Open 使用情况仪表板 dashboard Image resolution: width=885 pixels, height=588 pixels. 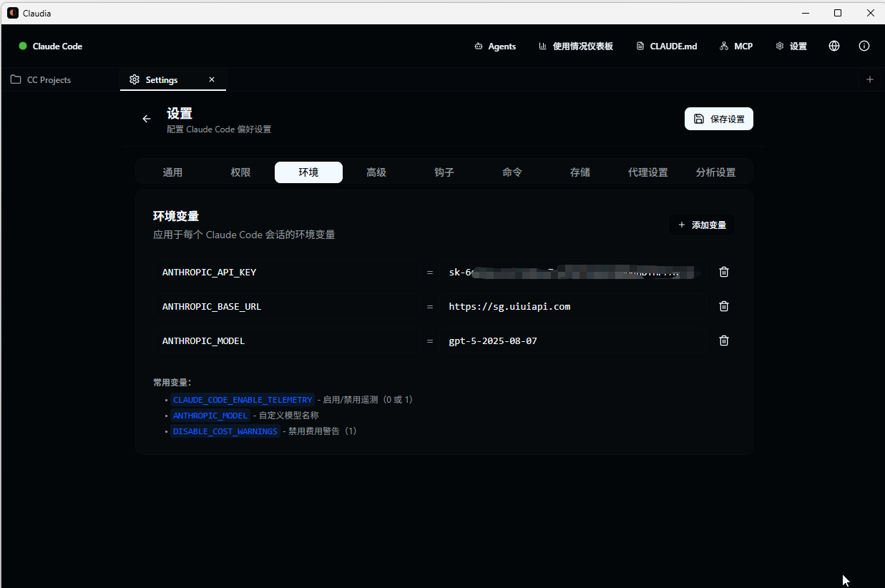[x=576, y=46]
